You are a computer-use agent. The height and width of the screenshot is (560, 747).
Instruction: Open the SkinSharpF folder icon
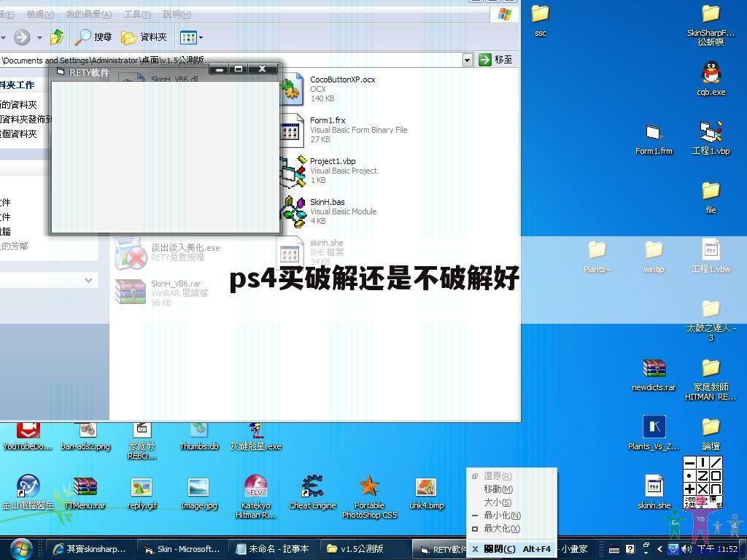pos(711,15)
